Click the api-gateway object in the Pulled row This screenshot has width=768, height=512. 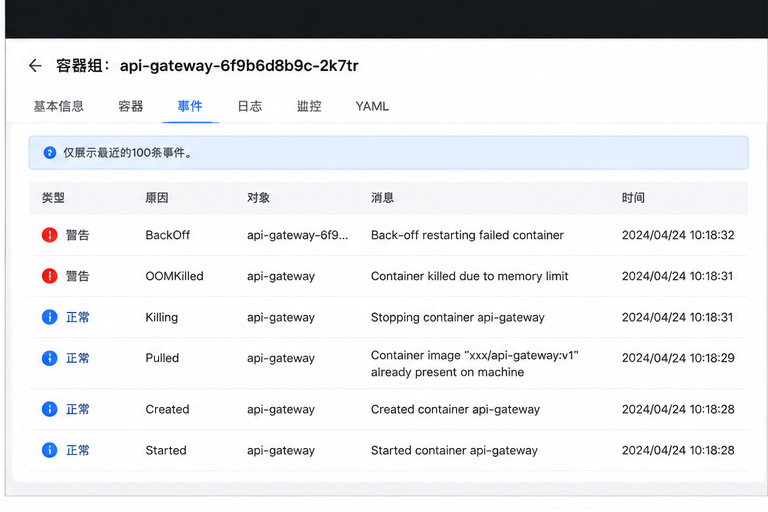281,358
